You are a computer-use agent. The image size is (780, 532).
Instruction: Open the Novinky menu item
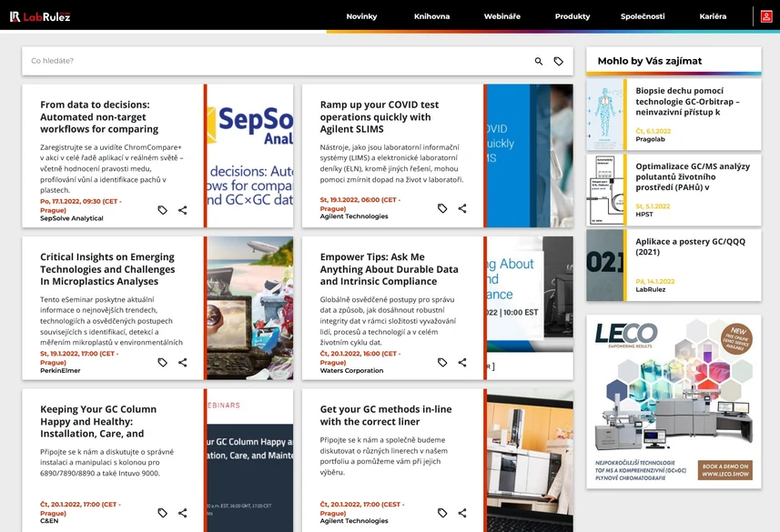(x=361, y=16)
